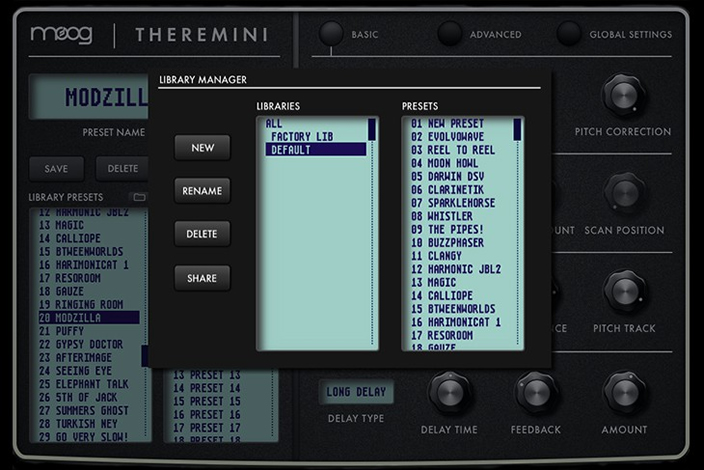Select 17 RESOROOM in Library Manager Presets
The width and height of the screenshot is (704, 470).
point(461,335)
